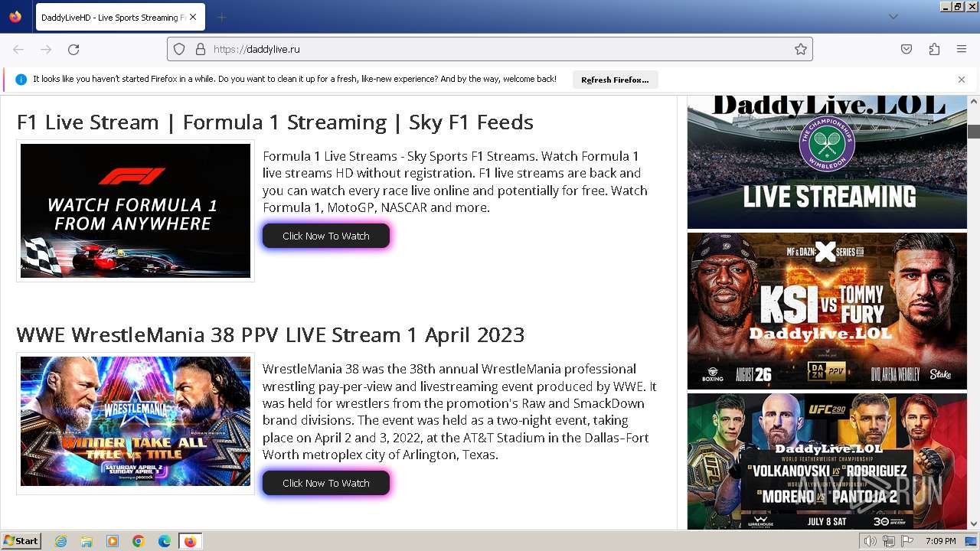Open File Explorer from taskbar

coord(87,541)
